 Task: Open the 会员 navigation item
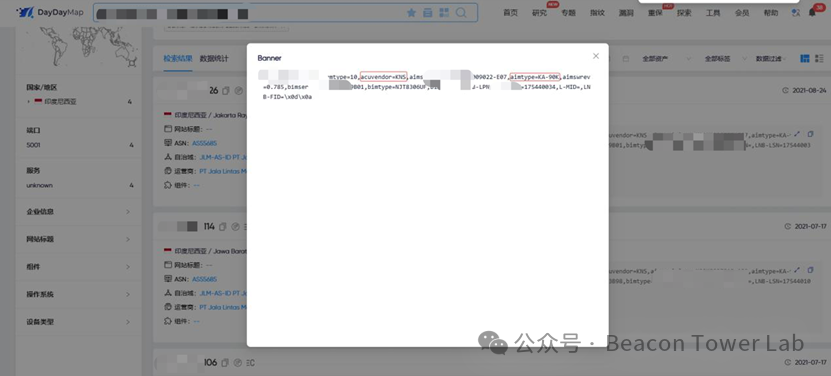pyautogui.click(x=741, y=13)
